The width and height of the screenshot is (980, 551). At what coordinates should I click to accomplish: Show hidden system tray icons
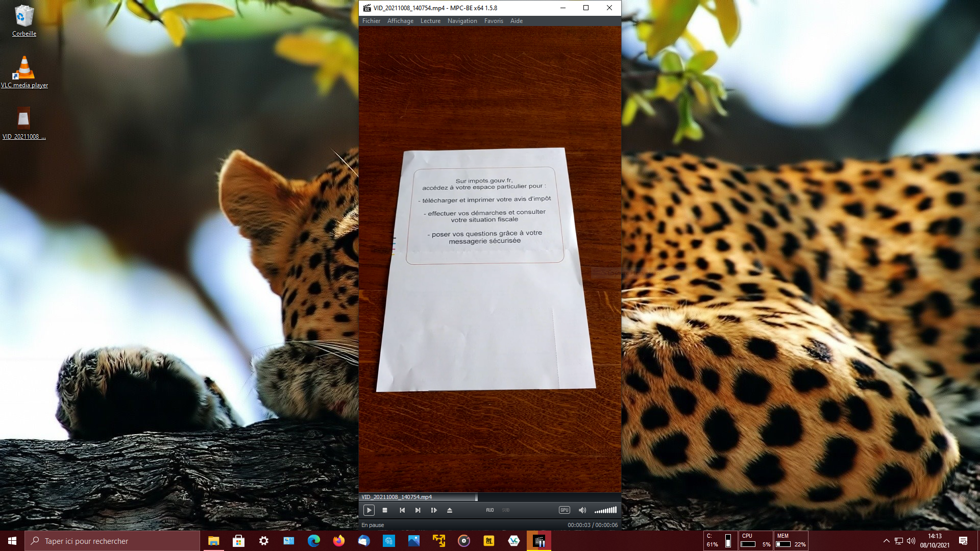(x=886, y=541)
